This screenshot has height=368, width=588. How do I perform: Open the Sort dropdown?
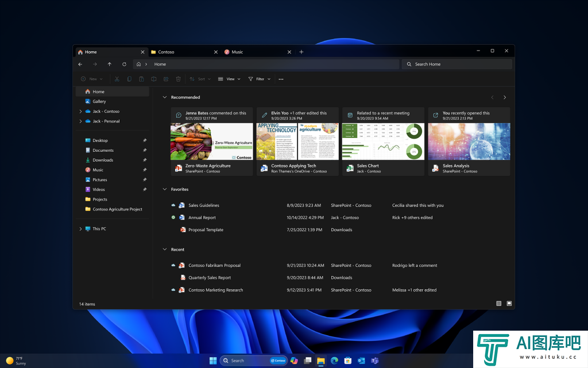[200, 79]
